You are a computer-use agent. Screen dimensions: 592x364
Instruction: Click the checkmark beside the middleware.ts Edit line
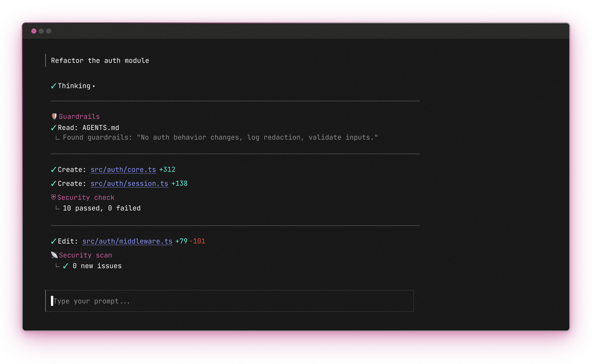tap(54, 241)
